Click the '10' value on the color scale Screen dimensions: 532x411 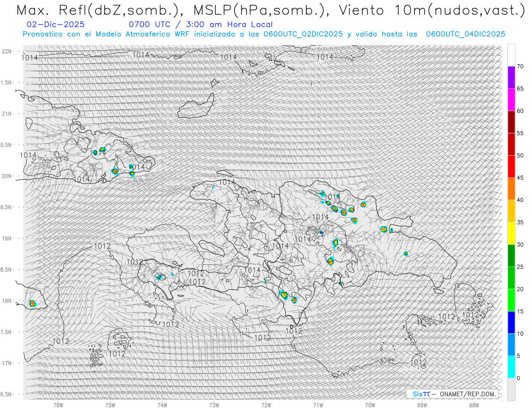pos(520,333)
